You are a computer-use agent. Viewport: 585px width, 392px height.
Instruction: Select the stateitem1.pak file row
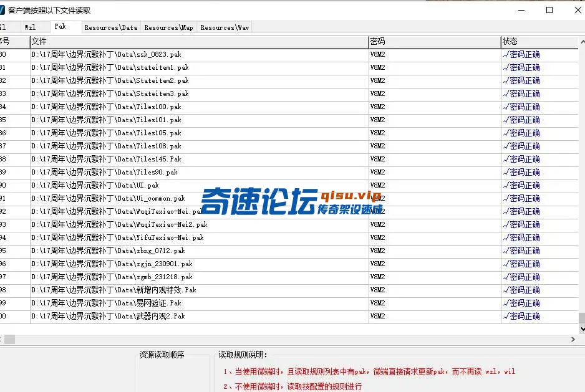tap(289, 67)
